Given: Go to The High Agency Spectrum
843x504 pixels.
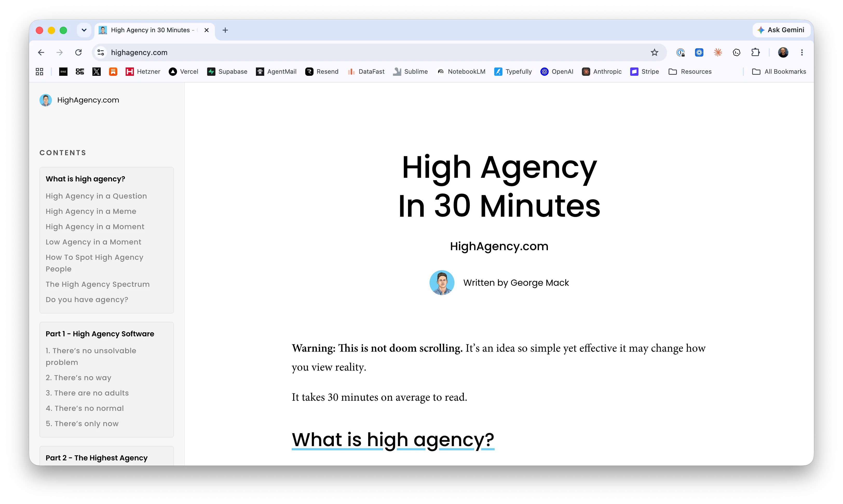Looking at the screenshot, I should point(98,284).
